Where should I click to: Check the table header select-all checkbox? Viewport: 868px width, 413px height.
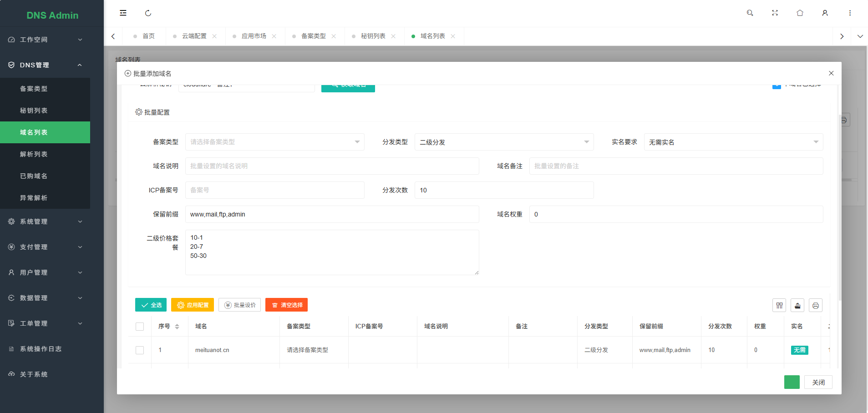[140, 327]
